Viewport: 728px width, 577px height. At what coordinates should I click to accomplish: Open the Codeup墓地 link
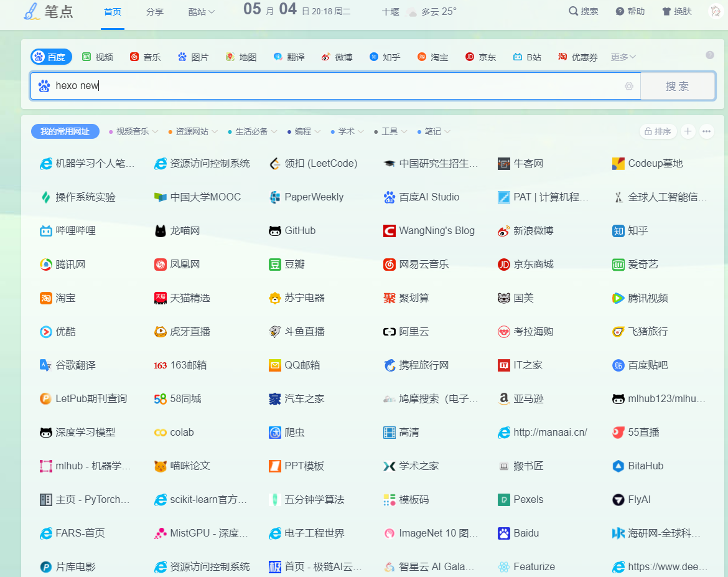pos(648,164)
